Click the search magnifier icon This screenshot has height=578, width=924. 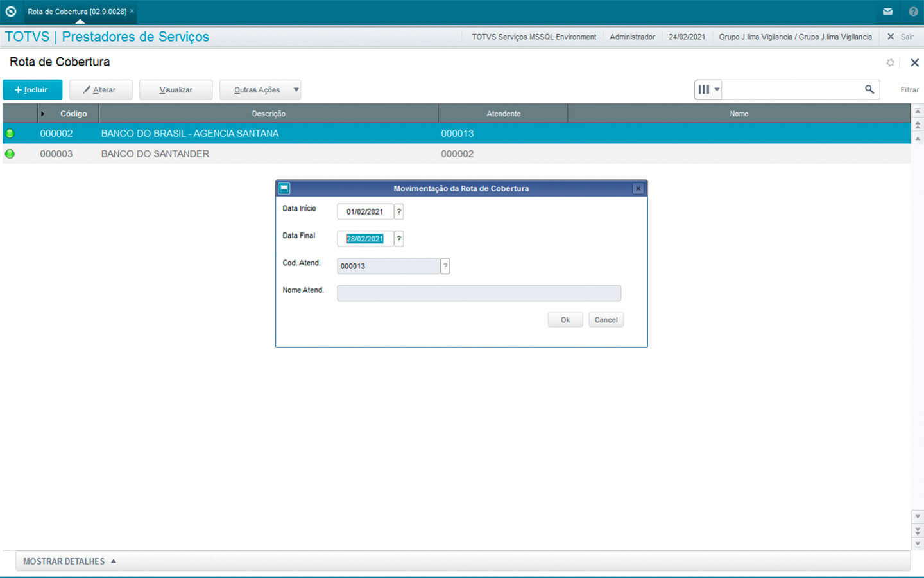click(x=869, y=89)
